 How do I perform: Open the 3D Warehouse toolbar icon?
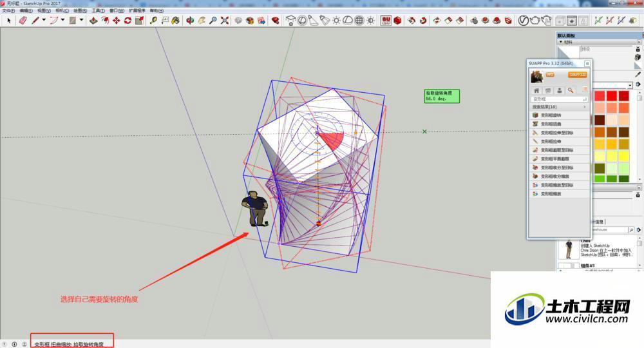click(250, 21)
